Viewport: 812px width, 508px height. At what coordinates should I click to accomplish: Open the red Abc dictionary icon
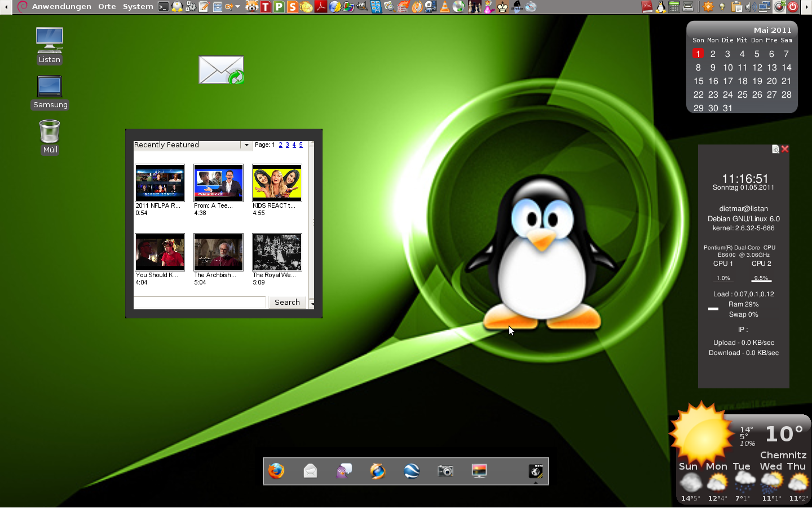647,7
